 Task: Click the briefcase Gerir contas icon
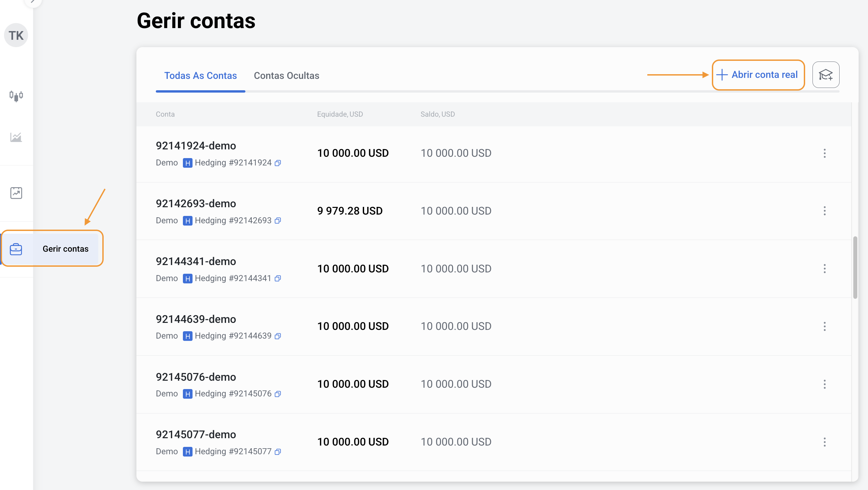click(x=16, y=249)
